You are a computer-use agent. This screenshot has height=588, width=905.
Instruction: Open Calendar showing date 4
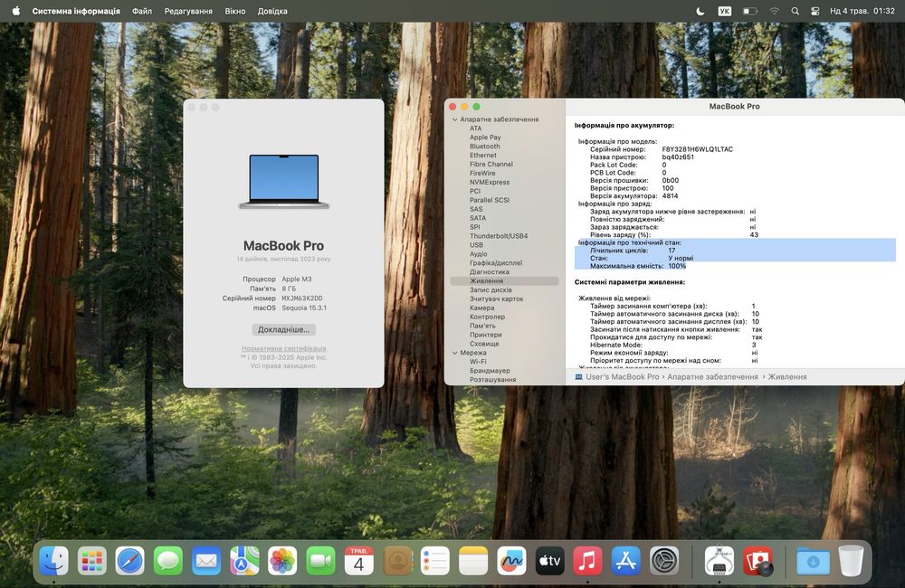tap(358, 560)
